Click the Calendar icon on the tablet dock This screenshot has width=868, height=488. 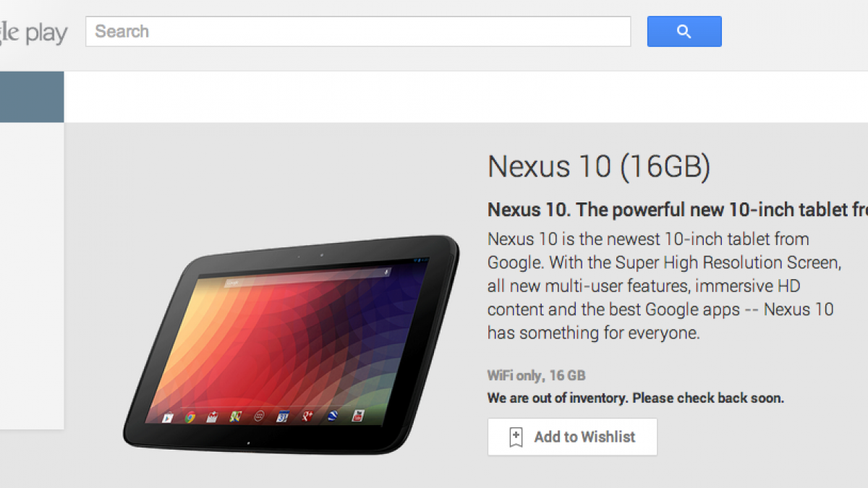tap(283, 416)
